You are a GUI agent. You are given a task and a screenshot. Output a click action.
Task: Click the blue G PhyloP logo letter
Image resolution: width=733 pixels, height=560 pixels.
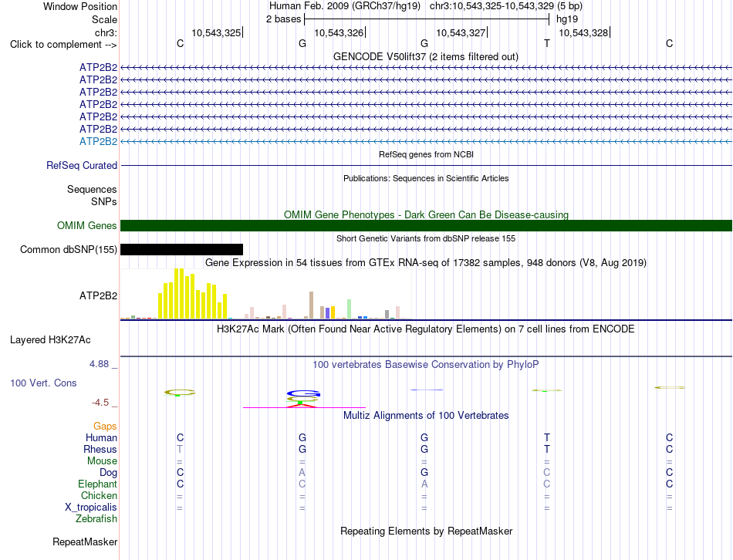pyautogui.click(x=303, y=393)
